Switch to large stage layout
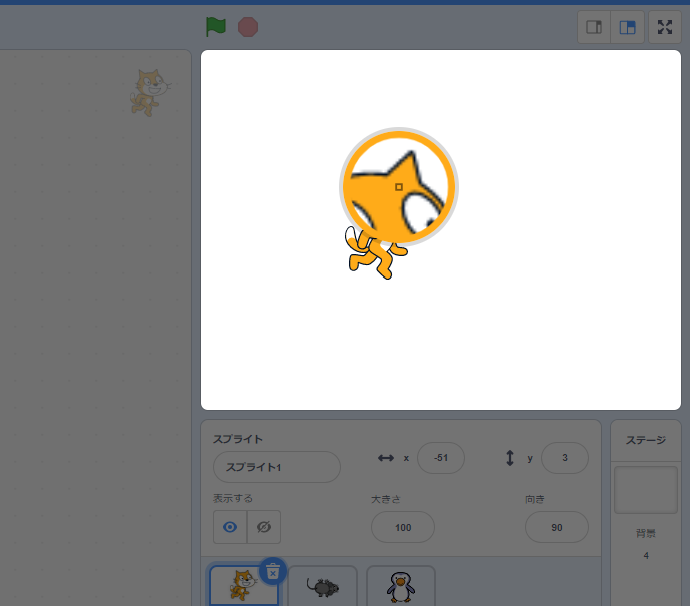This screenshot has width=690, height=606. [x=628, y=27]
